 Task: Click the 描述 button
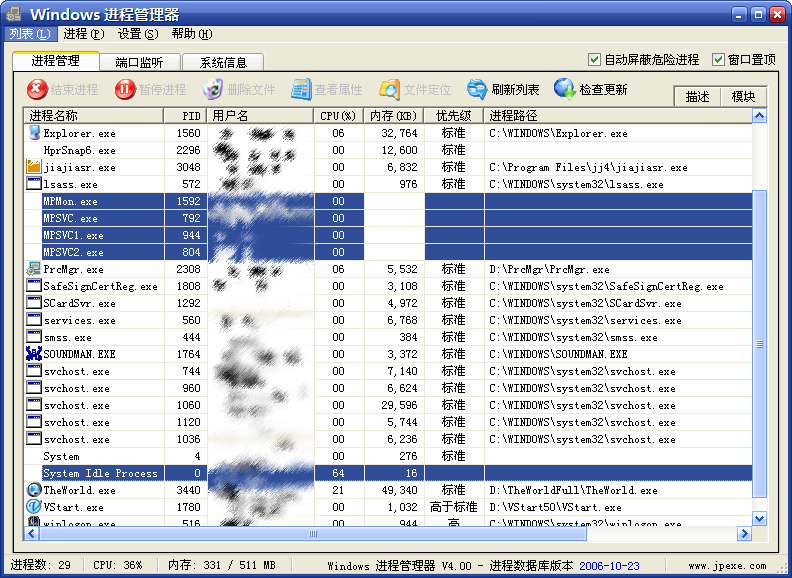point(698,97)
